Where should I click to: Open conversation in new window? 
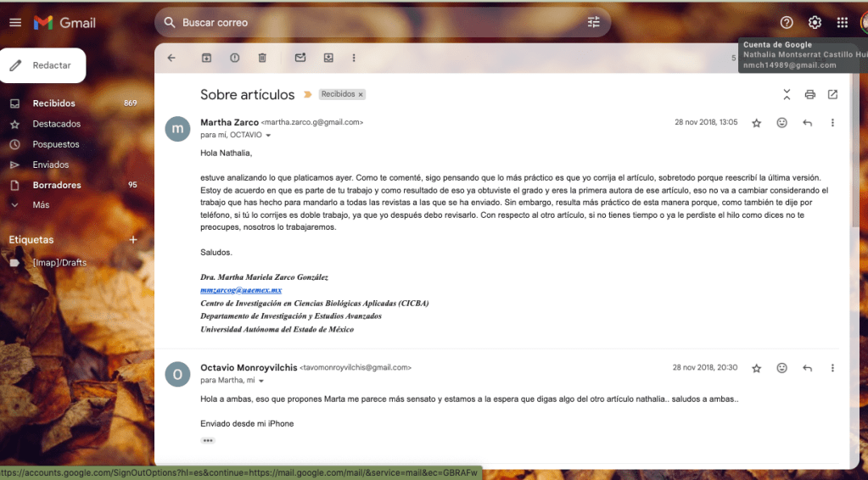pyautogui.click(x=832, y=94)
